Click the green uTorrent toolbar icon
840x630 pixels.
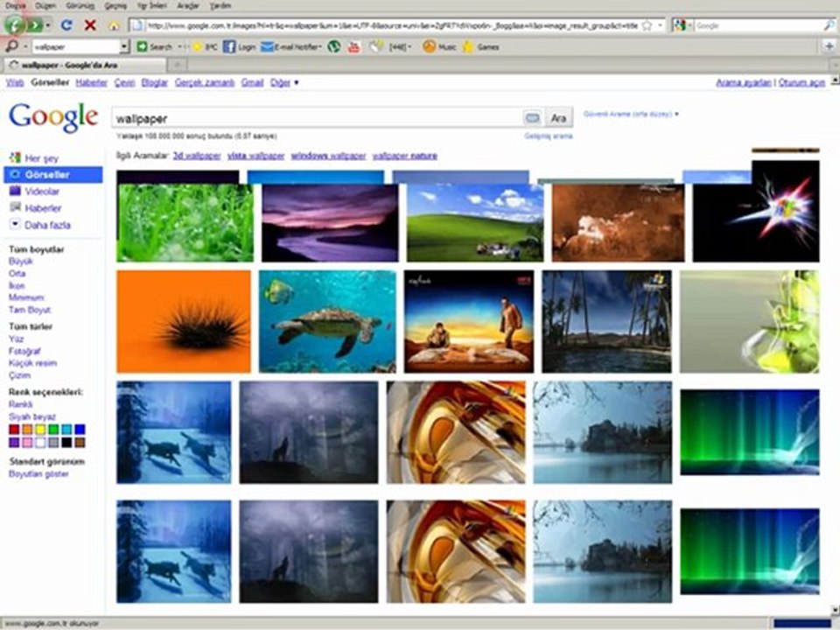(x=333, y=47)
